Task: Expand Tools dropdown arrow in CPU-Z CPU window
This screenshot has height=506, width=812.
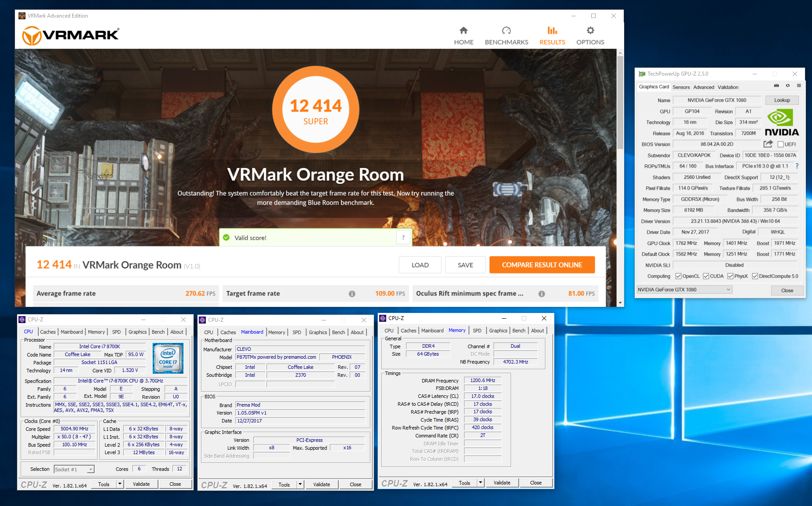Action: point(119,484)
